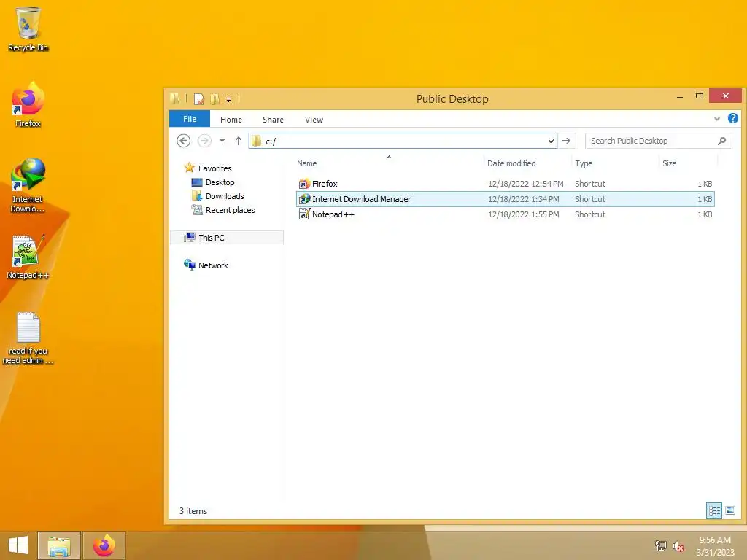Open the Customize Quick Access Toolbar dropdown
This screenshot has height=560, width=747.
click(228, 99)
